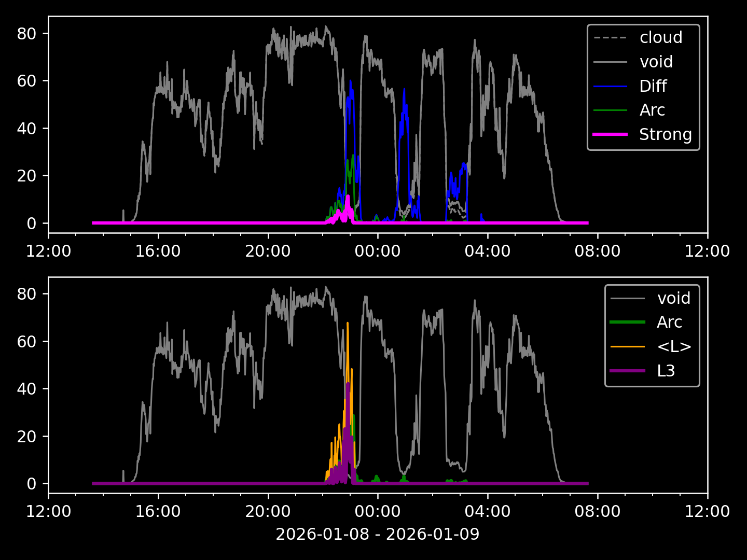Screen dimensions: 747x560
Task: Click the <L> label in bottom legend
Action: coord(674,346)
